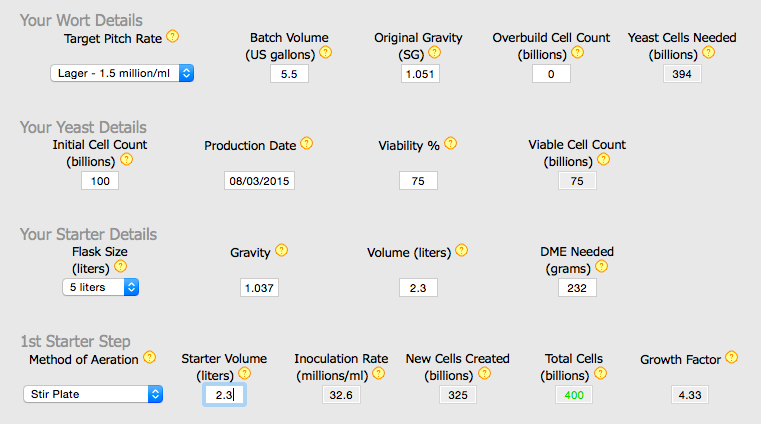Click the Initial Cell Count field showing 100

[x=100, y=181]
